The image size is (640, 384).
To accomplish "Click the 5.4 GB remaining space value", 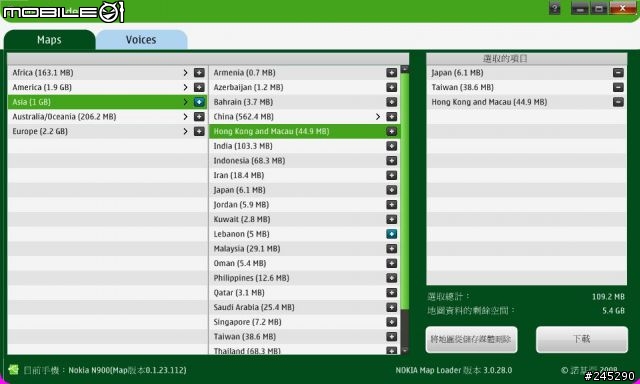I will [x=613, y=311].
